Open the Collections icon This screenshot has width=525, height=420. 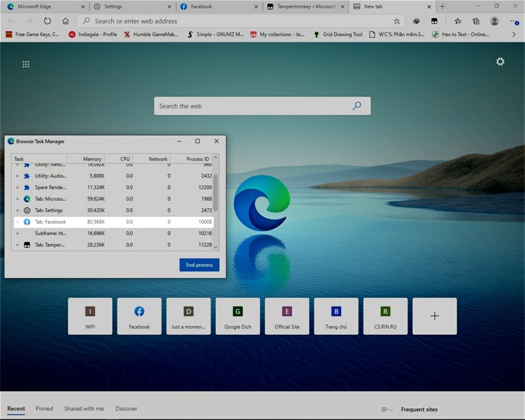(x=476, y=21)
